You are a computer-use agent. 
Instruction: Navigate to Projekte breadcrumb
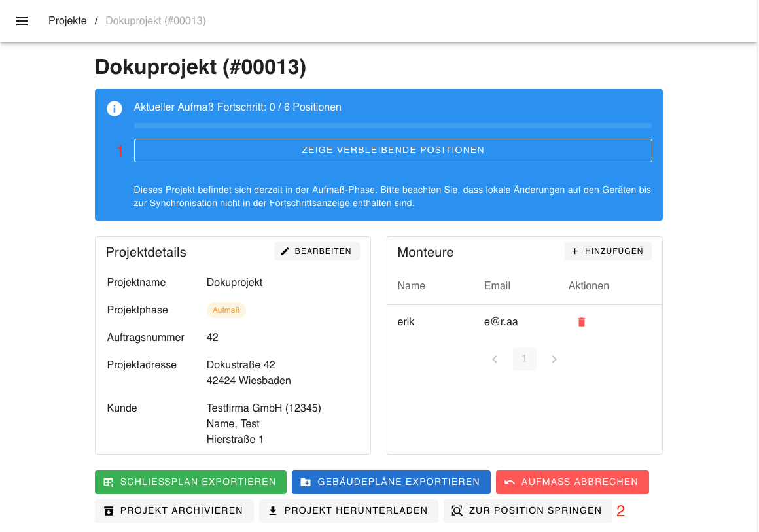click(67, 21)
